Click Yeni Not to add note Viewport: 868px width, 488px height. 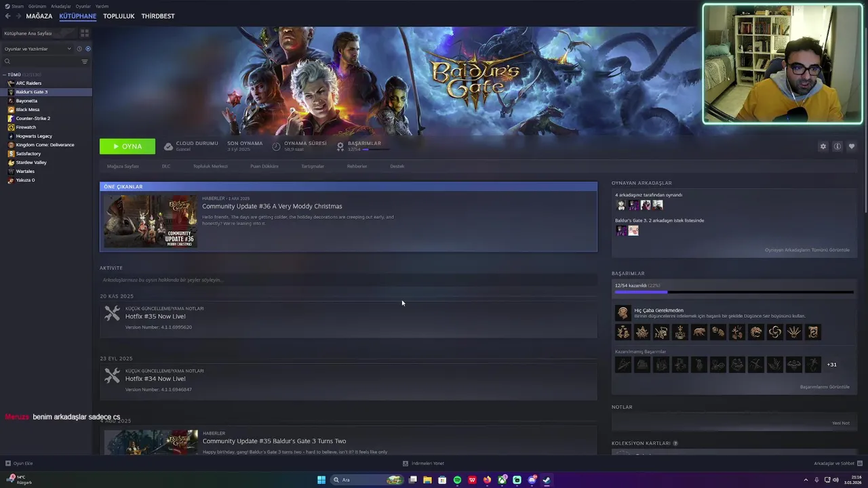(841, 423)
